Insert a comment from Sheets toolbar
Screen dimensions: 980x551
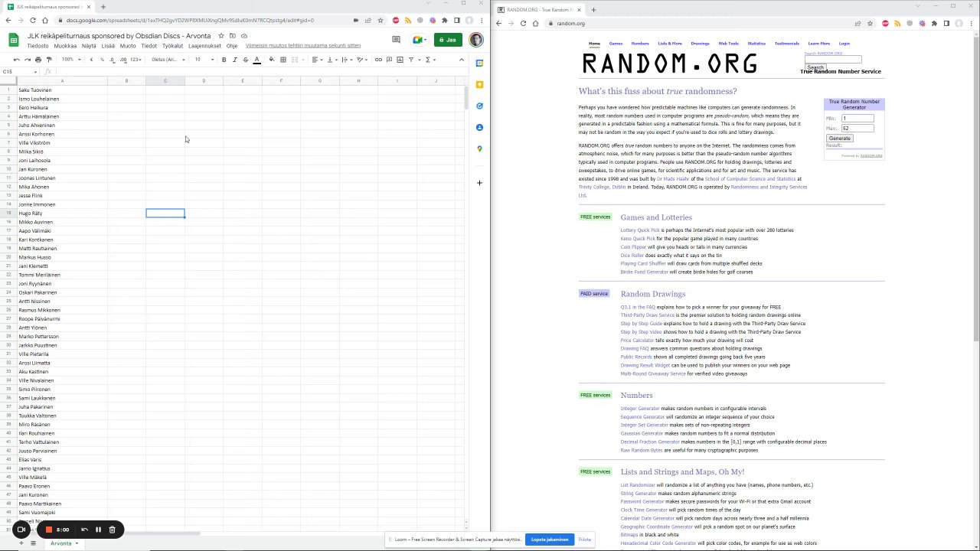click(389, 60)
